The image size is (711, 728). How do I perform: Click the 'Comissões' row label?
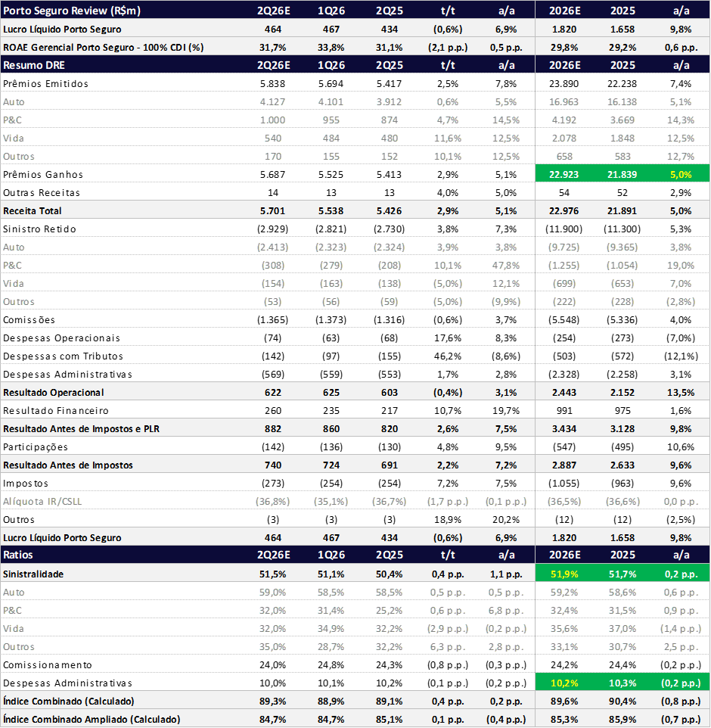point(29,320)
